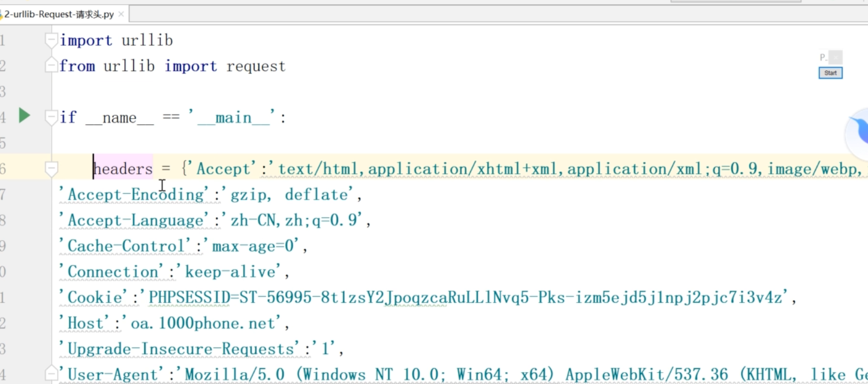Click the 'headers' variable name
This screenshot has width=868, height=384.
point(123,169)
